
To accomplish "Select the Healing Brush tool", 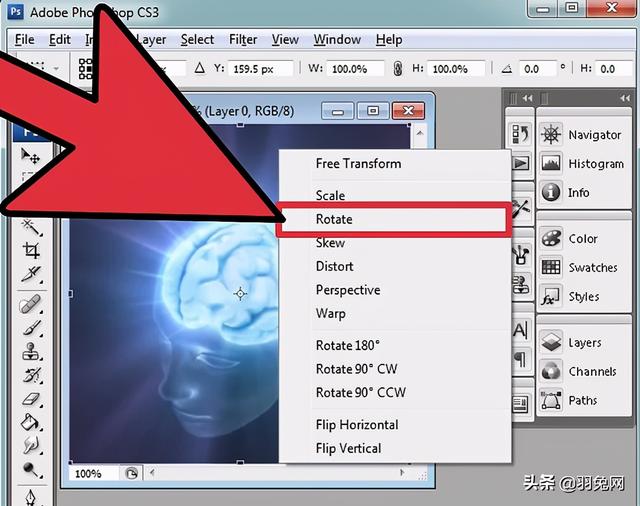I will 30,304.
